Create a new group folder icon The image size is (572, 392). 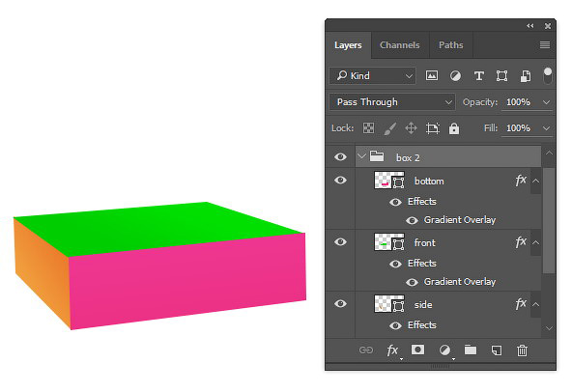(x=471, y=350)
